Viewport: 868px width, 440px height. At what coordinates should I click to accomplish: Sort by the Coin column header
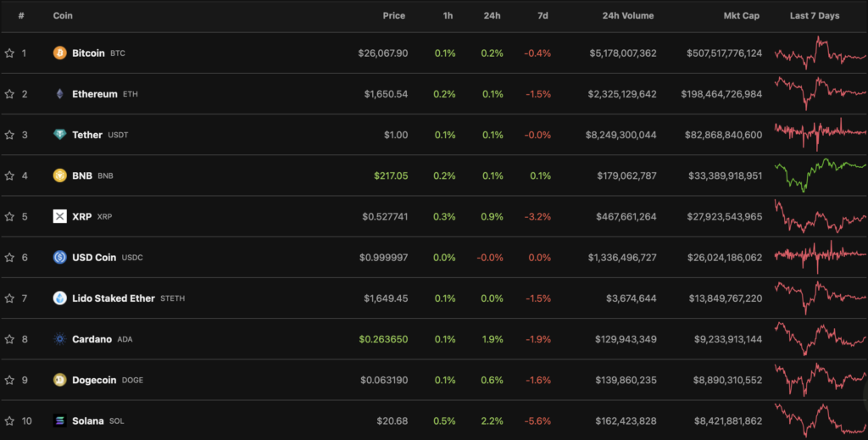63,15
